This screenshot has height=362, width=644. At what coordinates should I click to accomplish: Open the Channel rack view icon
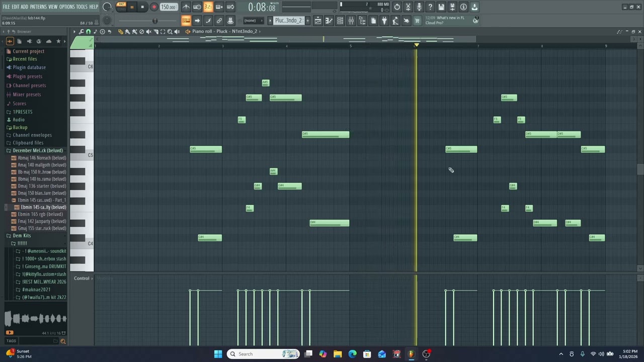(x=340, y=21)
